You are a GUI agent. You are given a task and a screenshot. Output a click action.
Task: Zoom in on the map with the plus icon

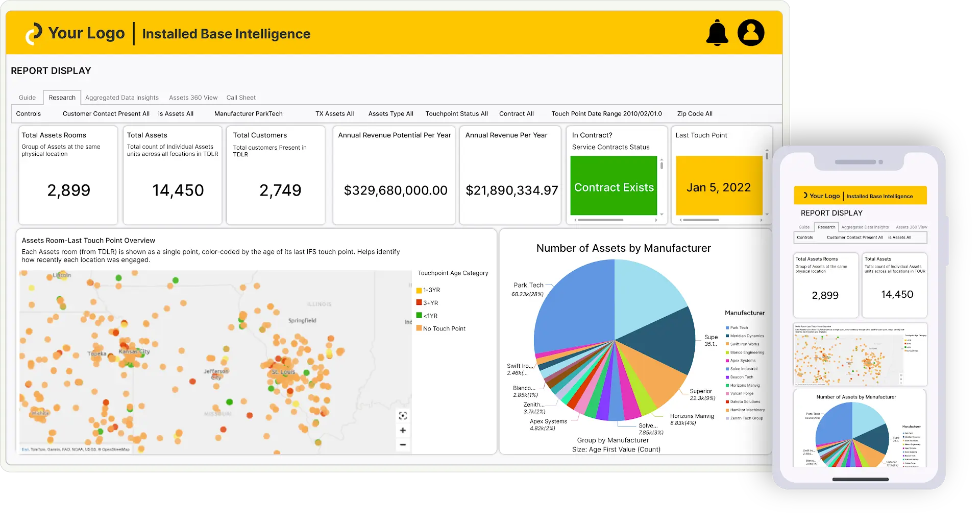403,430
